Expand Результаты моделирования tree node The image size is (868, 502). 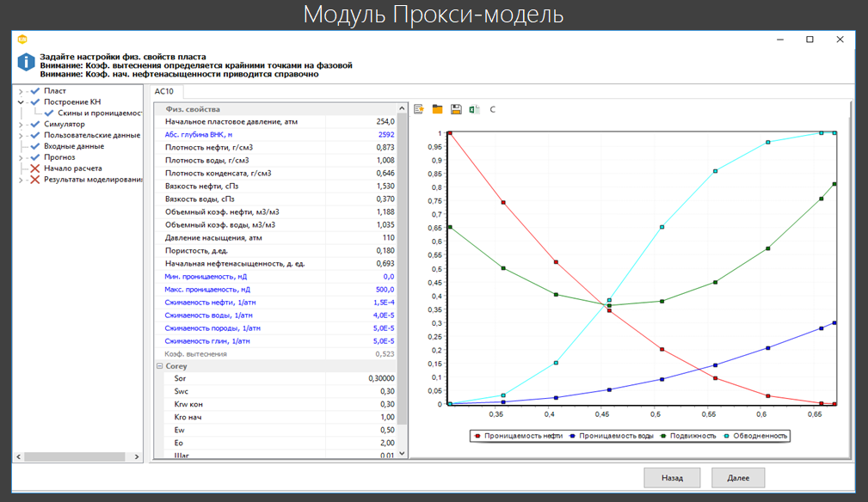pyautogui.click(x=21, y=180)
